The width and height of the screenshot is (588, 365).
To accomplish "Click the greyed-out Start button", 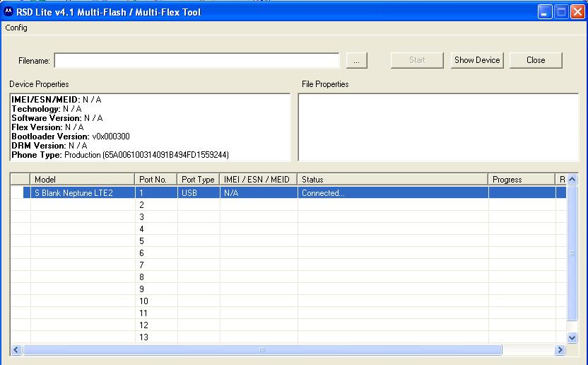I will (417, 60).
